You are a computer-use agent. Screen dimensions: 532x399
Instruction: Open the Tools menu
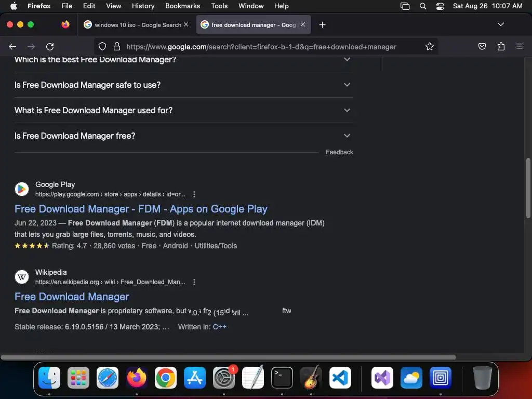point(219,6)
